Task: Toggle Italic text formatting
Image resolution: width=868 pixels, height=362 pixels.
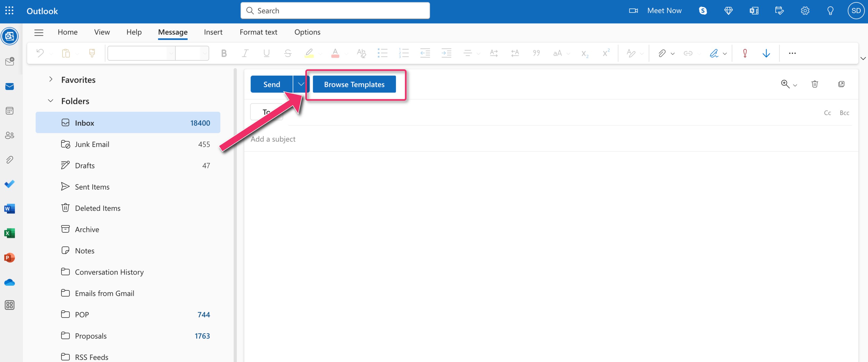Action: tap(245, 53)
